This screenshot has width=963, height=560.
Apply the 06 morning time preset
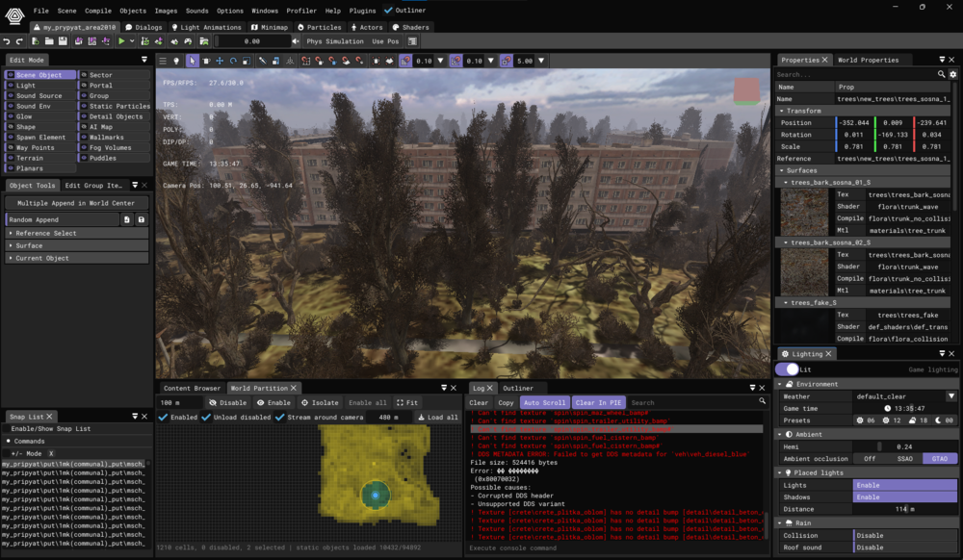point(867,420)
